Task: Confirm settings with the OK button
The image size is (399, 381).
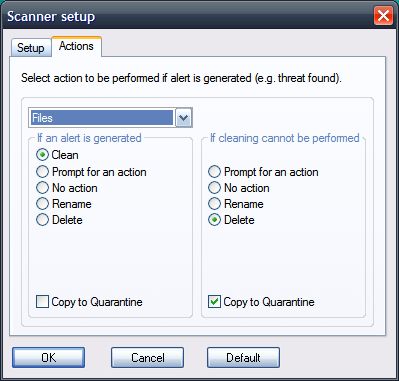Action: click(x=49, y=358)
